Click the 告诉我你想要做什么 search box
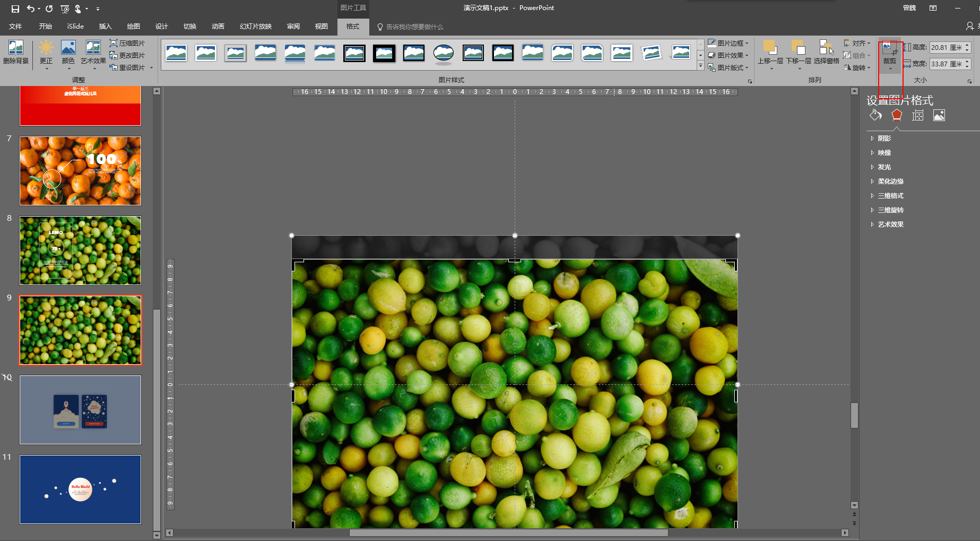This screenshot has height=541, width=980. (411, 27)
